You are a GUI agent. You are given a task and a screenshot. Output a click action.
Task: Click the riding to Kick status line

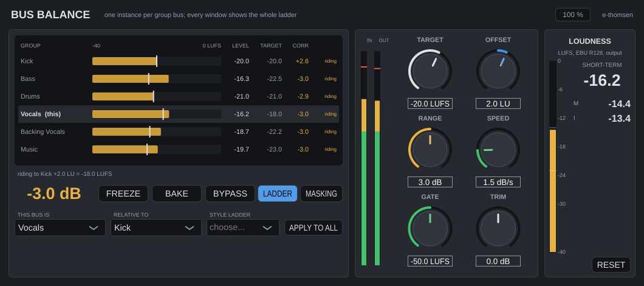[65, 174]
